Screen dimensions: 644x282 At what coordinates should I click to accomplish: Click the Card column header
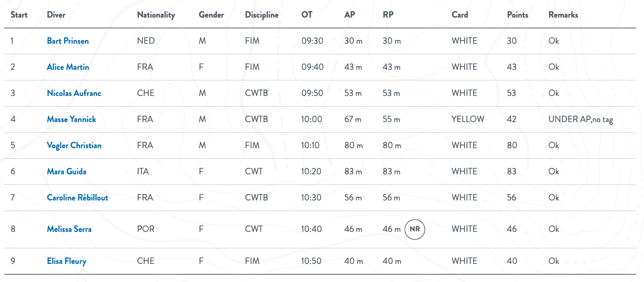pyautogui.click(x=459, y=15)
